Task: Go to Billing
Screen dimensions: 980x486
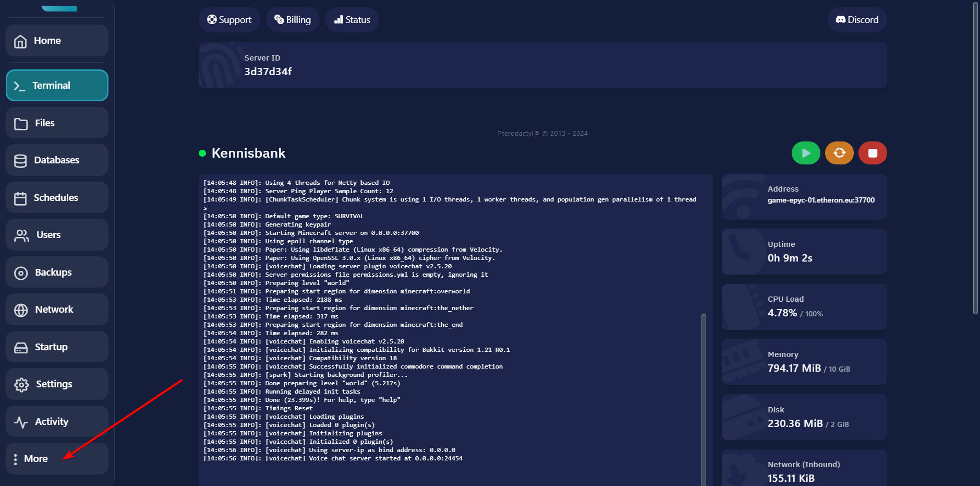Action: (x=293, y=20)
